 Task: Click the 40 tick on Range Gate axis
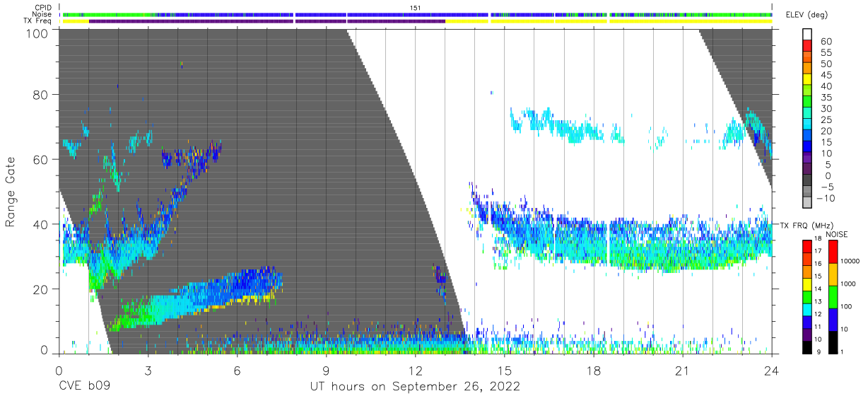[x=42, y=224]
